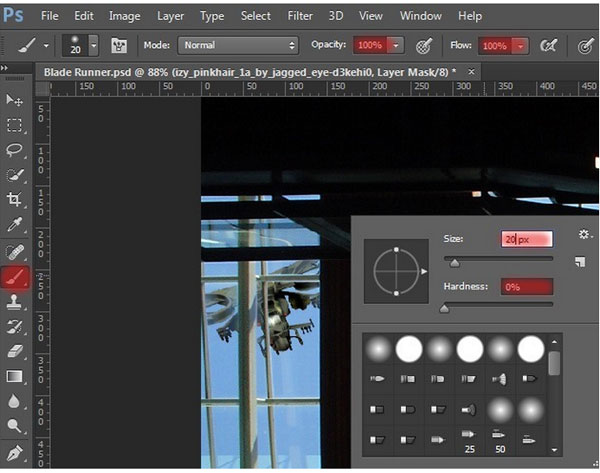The width and height of the screenshot is (600, 473).
Task: Select the Blur tool
Action: pos(14,401)
